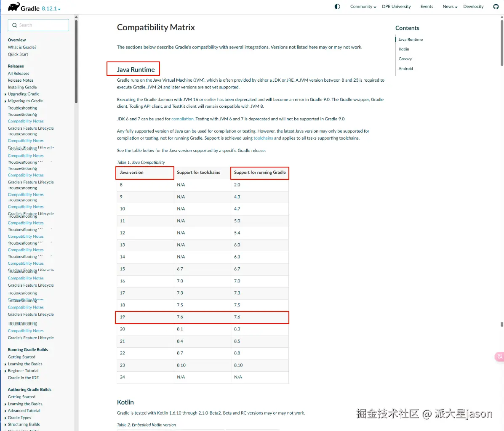Jump to Java Runtime in Contents
Image resolution: width=504 pixels, height=431 pixels.
(x=411, y=39)
